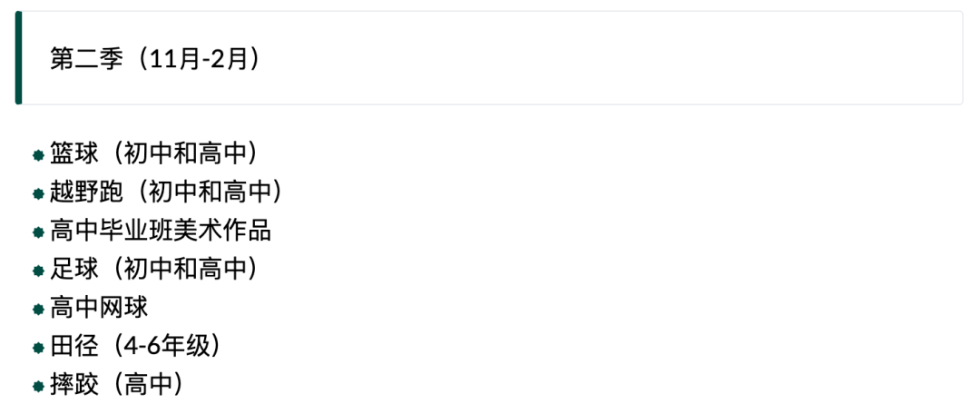Image resolution: width=980 pixels, height=414 pixels.
Task: Click the 摔跤 list item text
Action: 74,385
